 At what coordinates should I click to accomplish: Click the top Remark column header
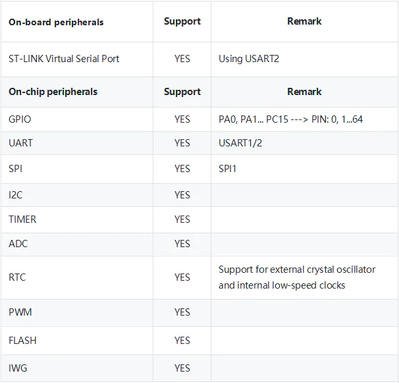[x=304, y=21]
